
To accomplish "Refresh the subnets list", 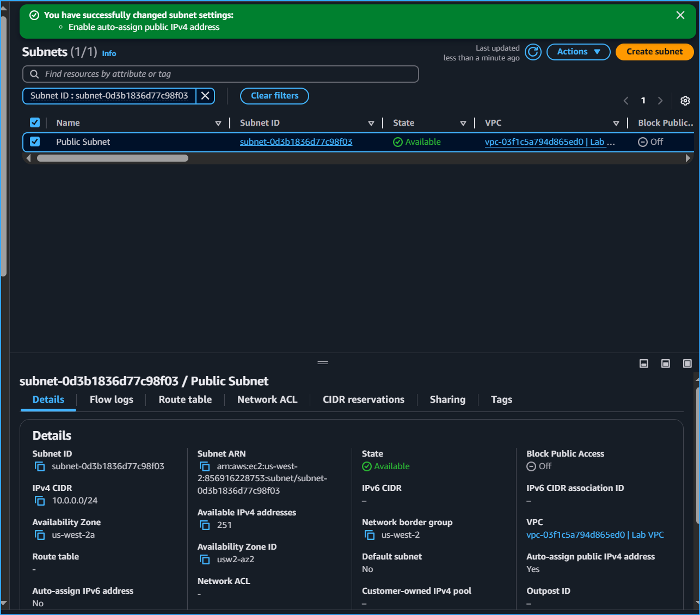I will click(x=532, y=52).
